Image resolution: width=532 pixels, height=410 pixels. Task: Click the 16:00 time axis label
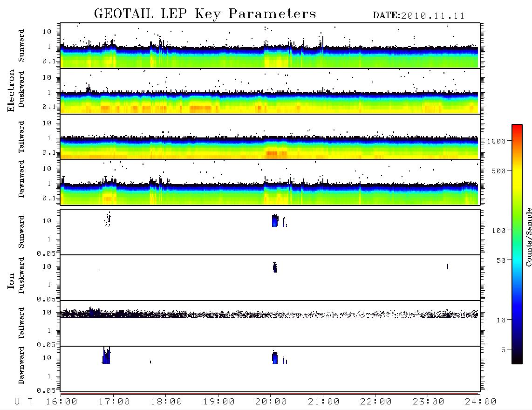tap(61, 402)
